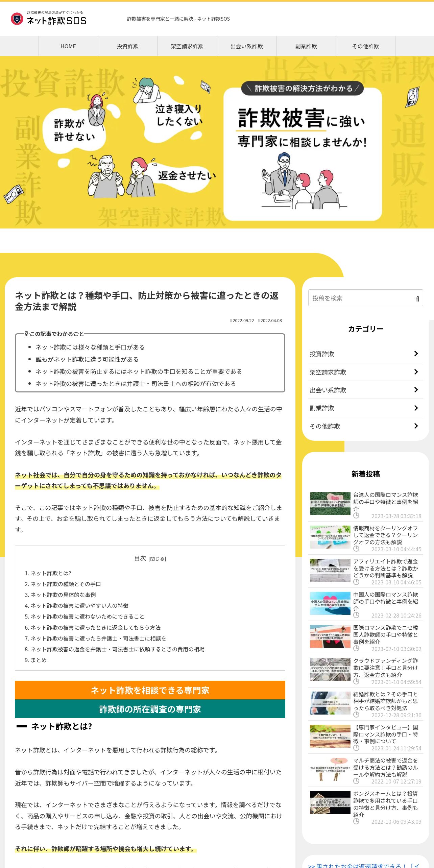Open the post クラウドファンディング詐欺に要注意
The width and height of the screenshot is (434, 868).
click(x=386, y=668)
